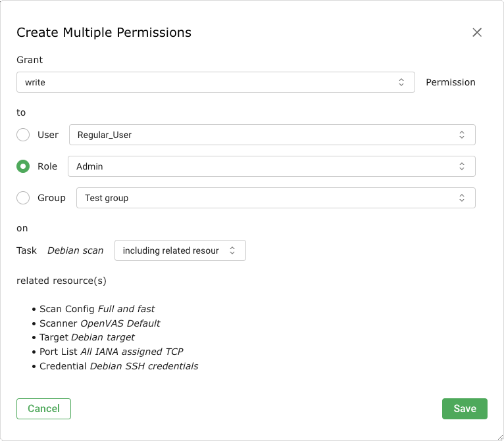This screenshot has width=504, height=441.
Task: Save the new permissions
Action: click(x=465, y=408)
